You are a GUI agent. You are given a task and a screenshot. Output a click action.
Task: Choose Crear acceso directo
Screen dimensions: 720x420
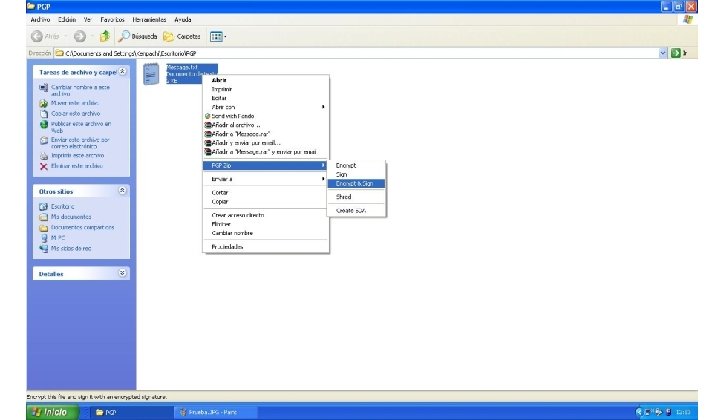click(x=266, y=215)
